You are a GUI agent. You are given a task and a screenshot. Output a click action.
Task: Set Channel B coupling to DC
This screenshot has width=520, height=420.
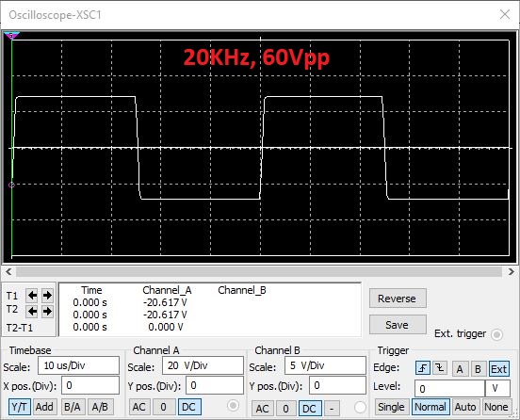tap(310, 409)
